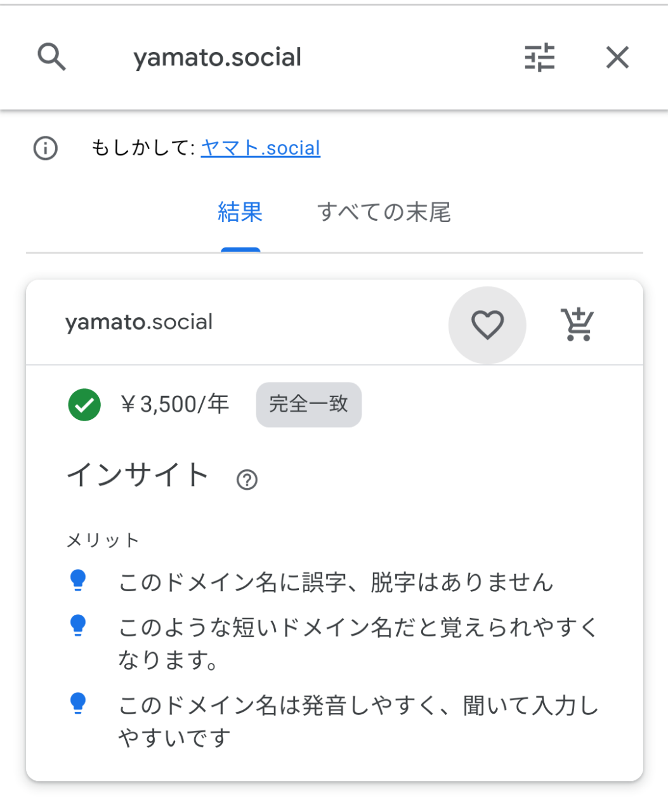Image resolution: width=668 pixels, height=812 pixels.
Task: Open the インサイト help question mark
Action: coord(247,480)
